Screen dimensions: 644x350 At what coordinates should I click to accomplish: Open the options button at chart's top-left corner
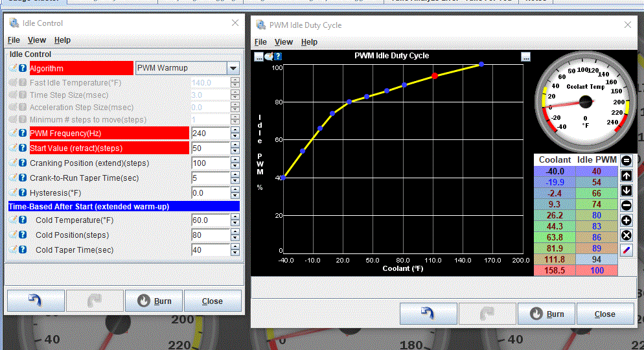[x=259, y=56]
